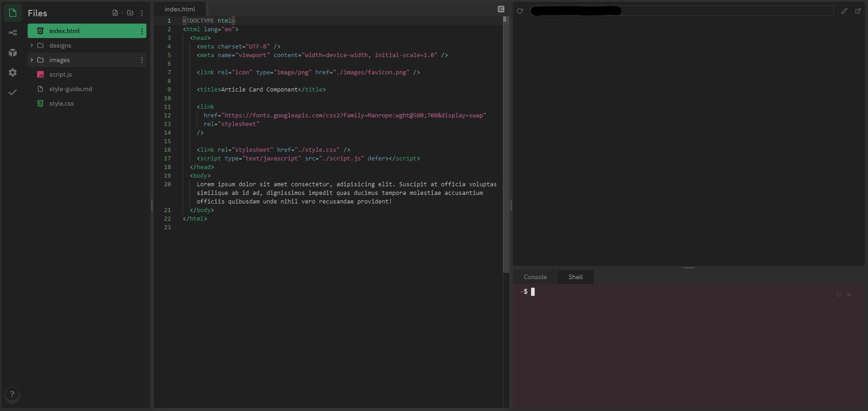Open style.css file
Image resolution: width=868 pixels, height=411 pixels.
click(x=87, y=103)
